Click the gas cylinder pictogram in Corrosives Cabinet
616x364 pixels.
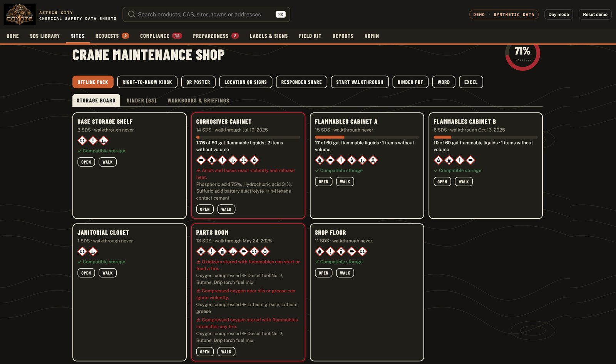[201, 160]
